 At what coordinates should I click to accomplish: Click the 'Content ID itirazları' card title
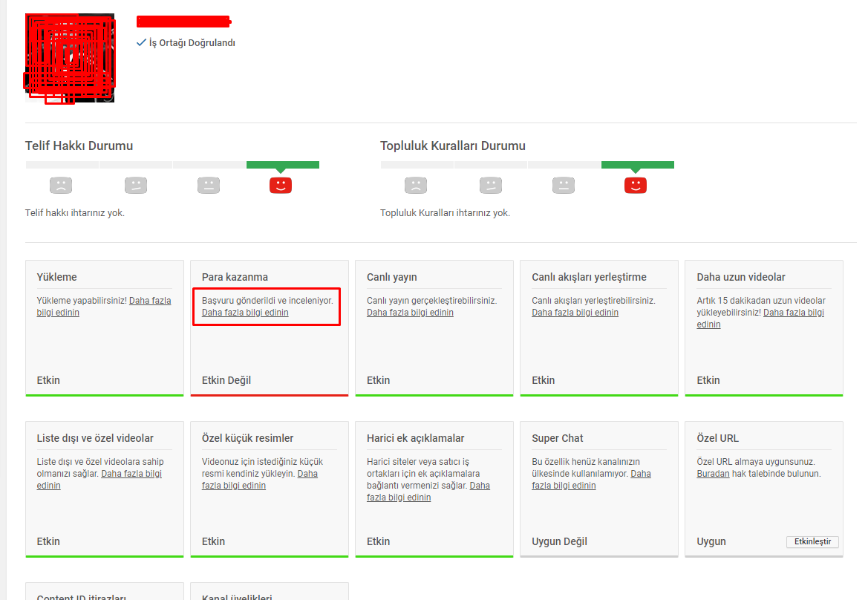pyautogui.click(x=82, y=597)
